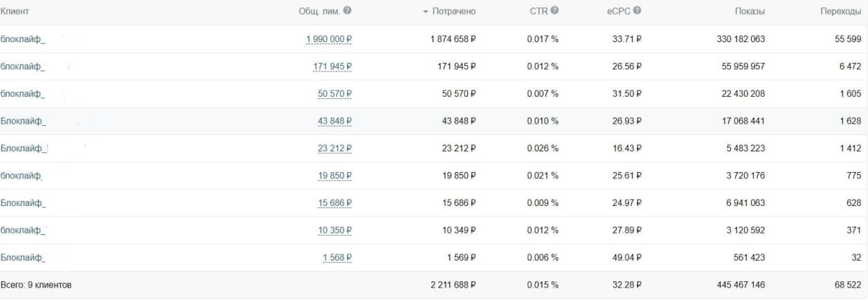Sort by the Общ. лим. column header
Image resolution: width=868 pixels, height=300 pixels.
click(320, 12)
